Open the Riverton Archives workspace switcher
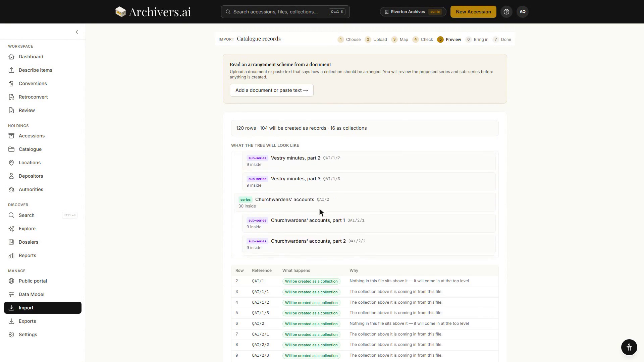Viewport: 644px width, 362px height. pos(413,12)
